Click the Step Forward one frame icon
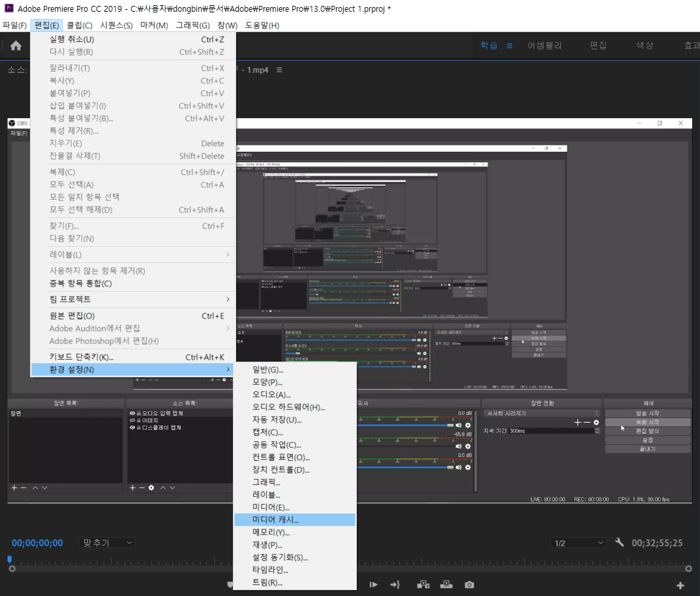700x596 pixels. click(x=374, y=584)
